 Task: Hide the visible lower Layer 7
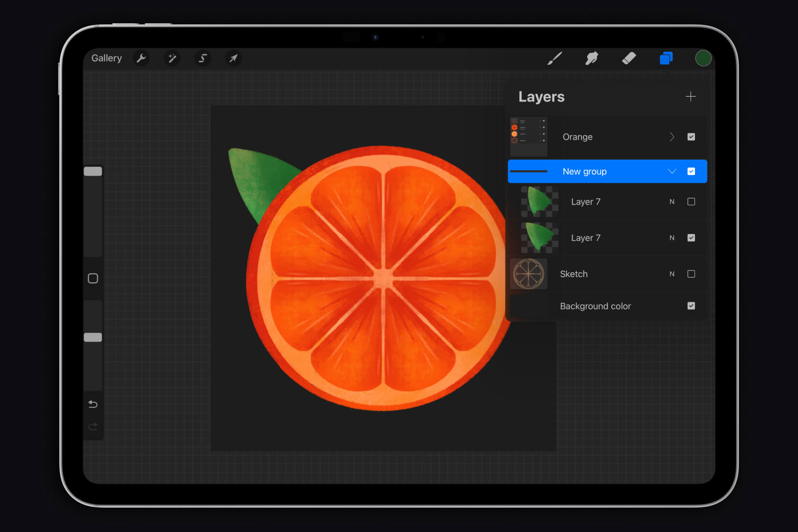coord(691,237)
